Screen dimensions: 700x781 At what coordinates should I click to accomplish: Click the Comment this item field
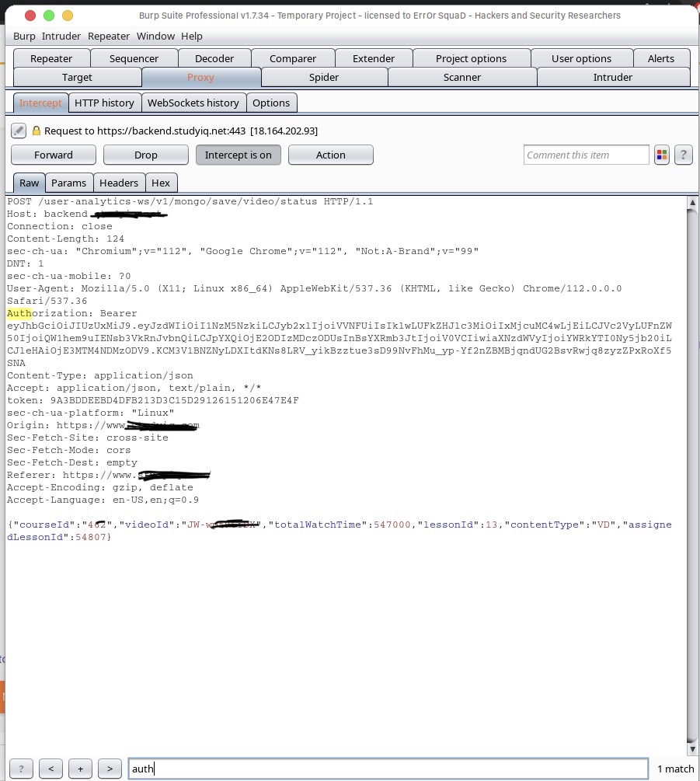[586, 155]
